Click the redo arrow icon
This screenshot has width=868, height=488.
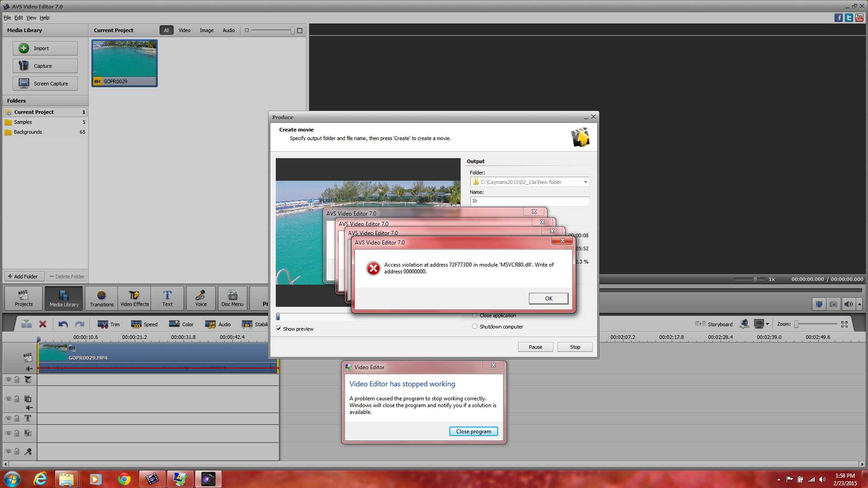pyautogui.click(x=80, y=324)
